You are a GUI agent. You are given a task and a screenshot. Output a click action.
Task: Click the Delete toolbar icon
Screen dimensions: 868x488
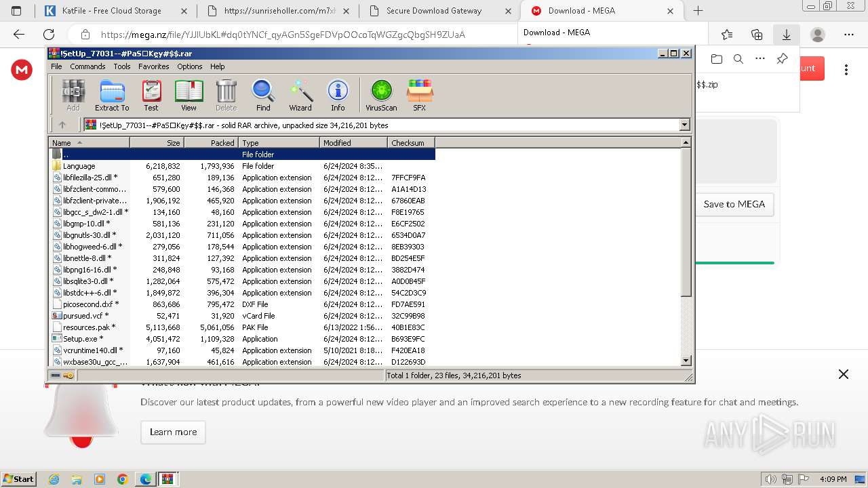tap(226, 96)
